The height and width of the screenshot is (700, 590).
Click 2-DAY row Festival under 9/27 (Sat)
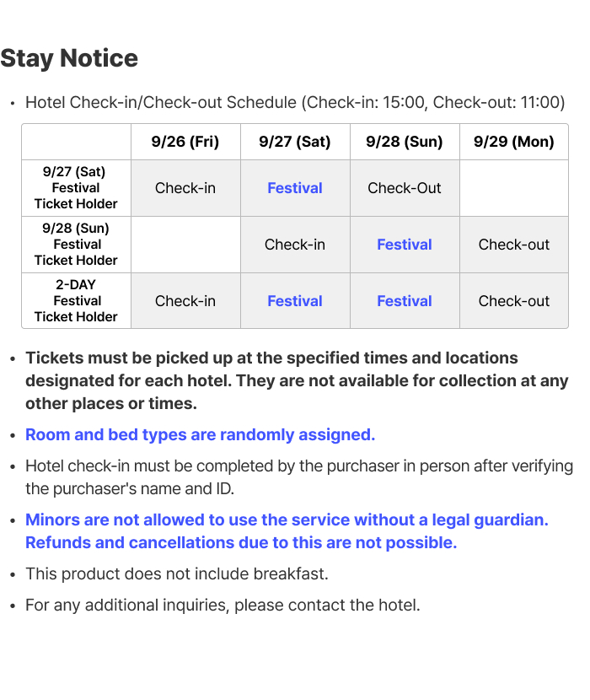pyautogui.click(x=294, y=301)
